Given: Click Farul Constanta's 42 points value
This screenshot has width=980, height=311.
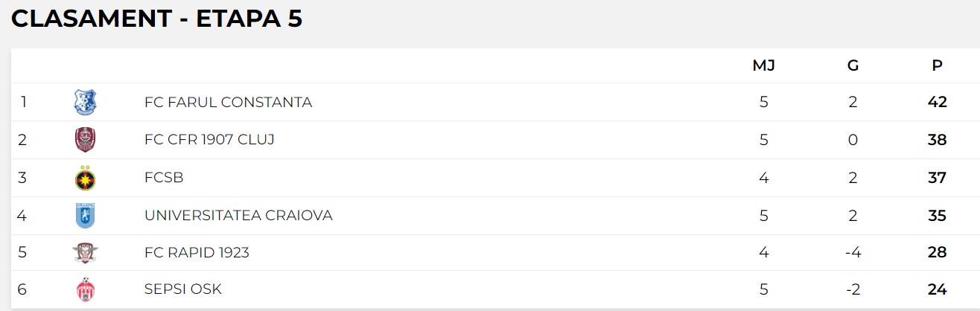Looking at the screenshot, I should 937,102.
